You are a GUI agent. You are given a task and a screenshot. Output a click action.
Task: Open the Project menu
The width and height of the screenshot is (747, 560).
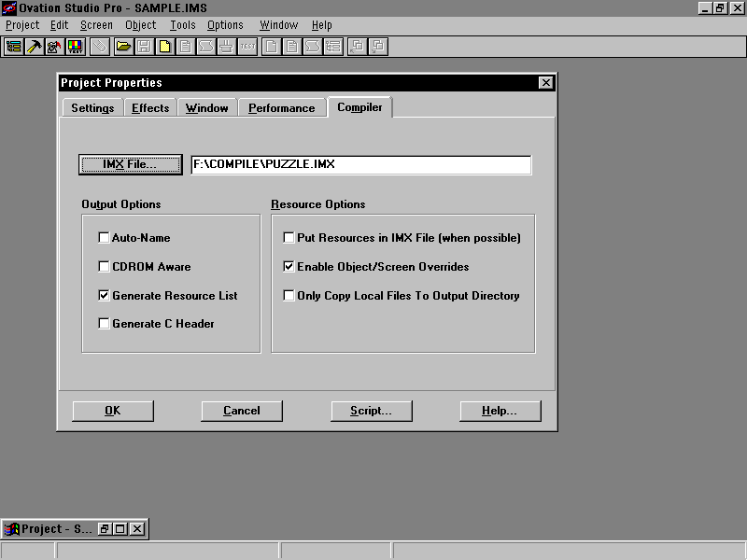tap(22, 25)
